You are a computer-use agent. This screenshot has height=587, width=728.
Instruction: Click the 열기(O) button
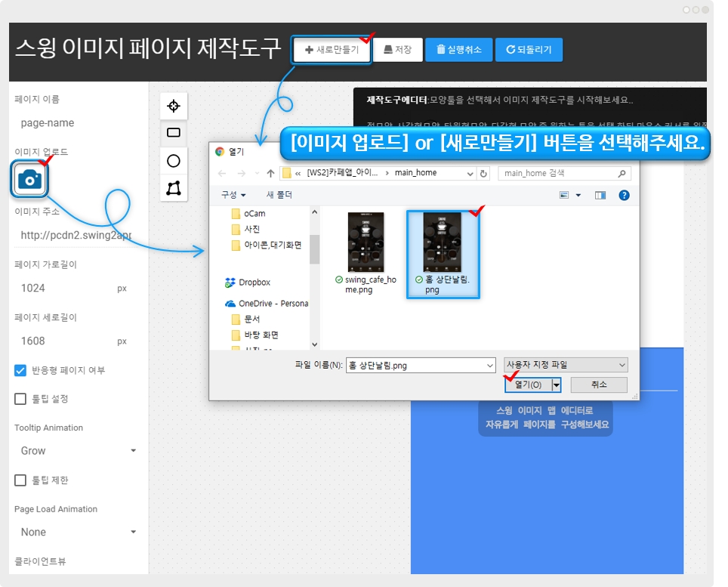[x=528, y=385]
